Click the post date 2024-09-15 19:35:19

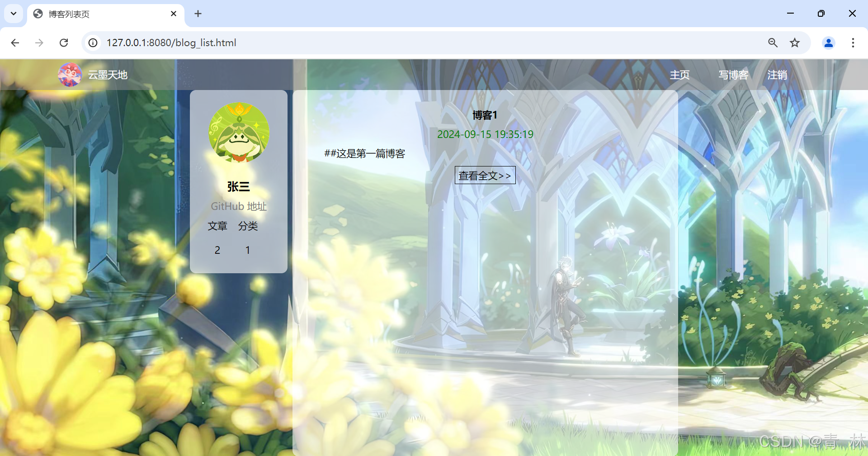click(485, 134)
